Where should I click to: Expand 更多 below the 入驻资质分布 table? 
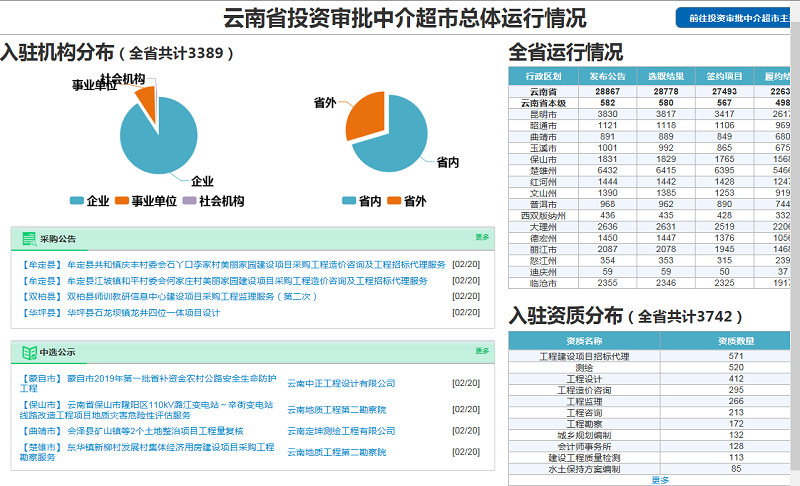(660, 480)
